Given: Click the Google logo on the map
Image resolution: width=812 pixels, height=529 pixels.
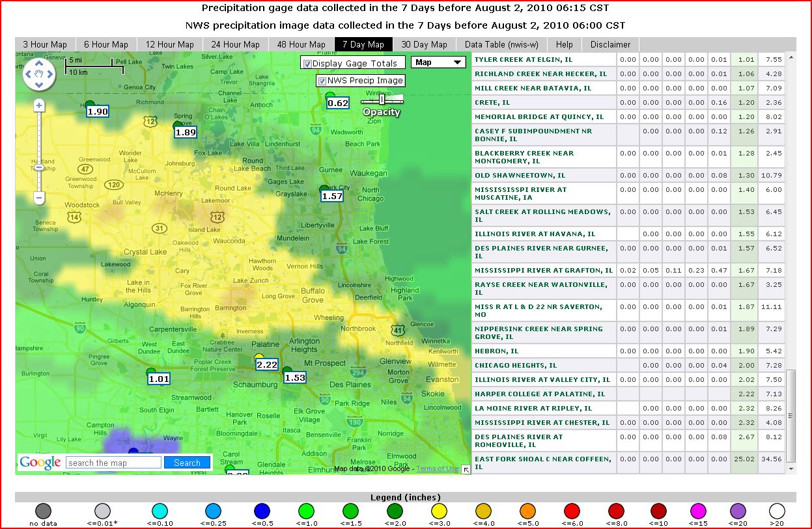Looking at the screenshot, I should coord(40,463).
